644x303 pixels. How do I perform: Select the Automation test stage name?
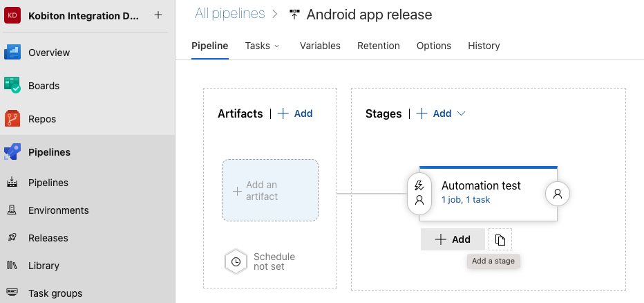click(481, 186)
